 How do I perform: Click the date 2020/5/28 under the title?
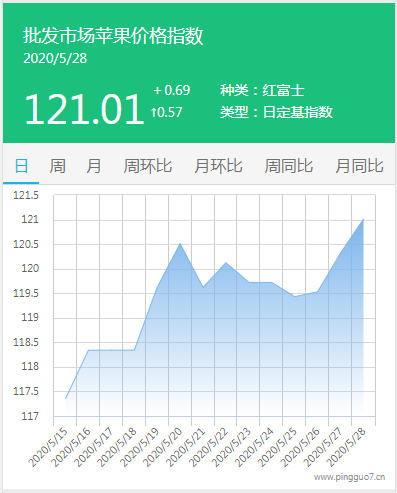click(55, 58)
